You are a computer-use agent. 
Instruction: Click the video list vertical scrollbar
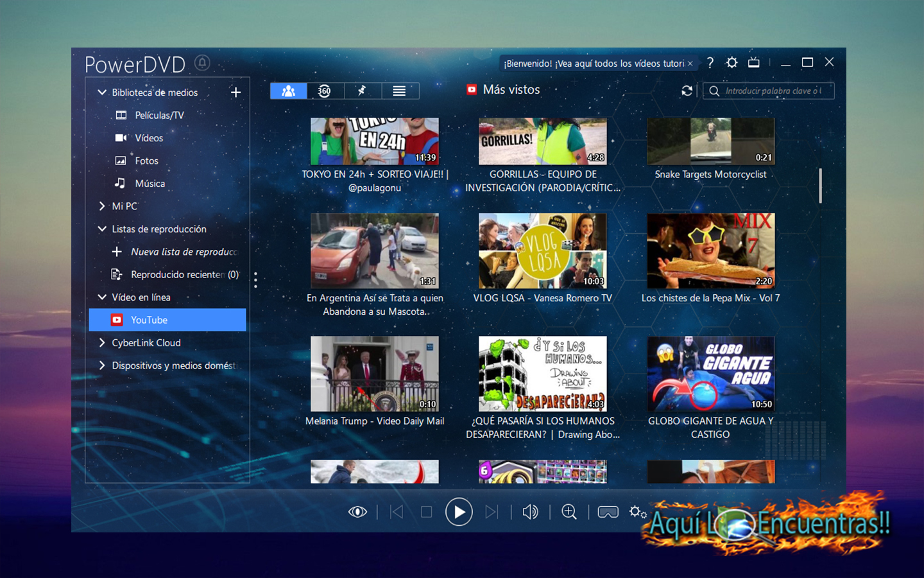pyautogui.click(x=820, y=186)
